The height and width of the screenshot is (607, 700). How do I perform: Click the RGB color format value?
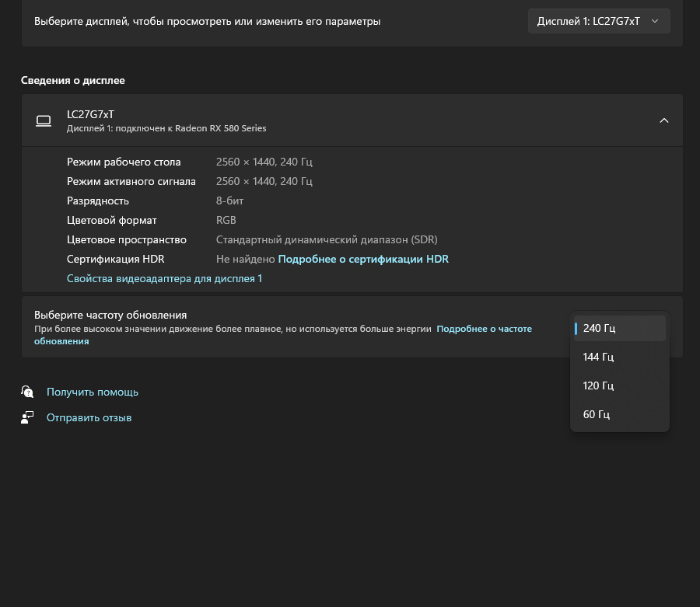pyautogui.click(x=226, y=220)
